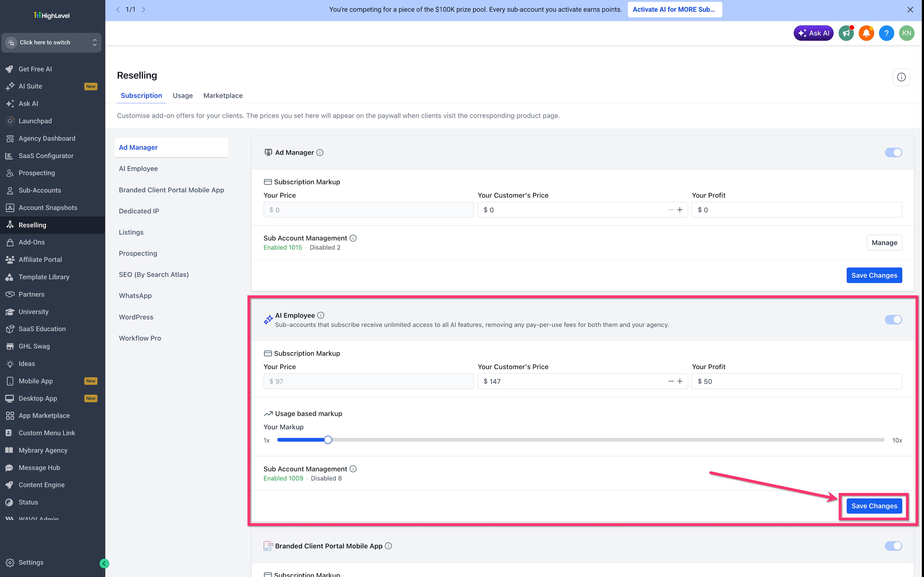
Task: Open the Click here to switch account dropdown
Action: [52, 42]
